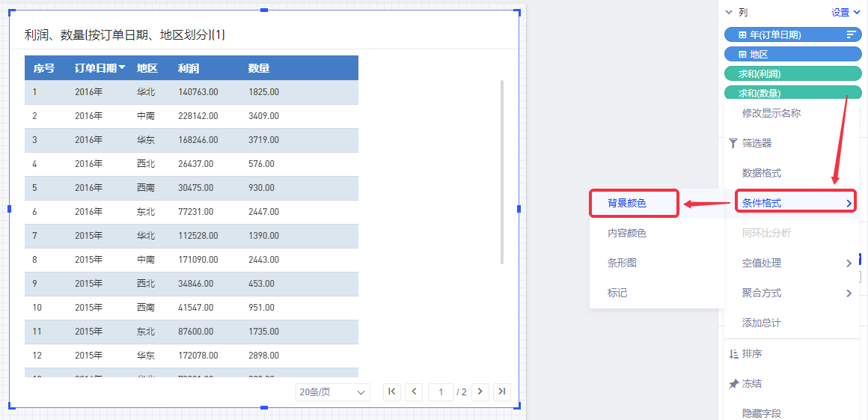Click the pin icon beside 冻结

click(733, 383)
